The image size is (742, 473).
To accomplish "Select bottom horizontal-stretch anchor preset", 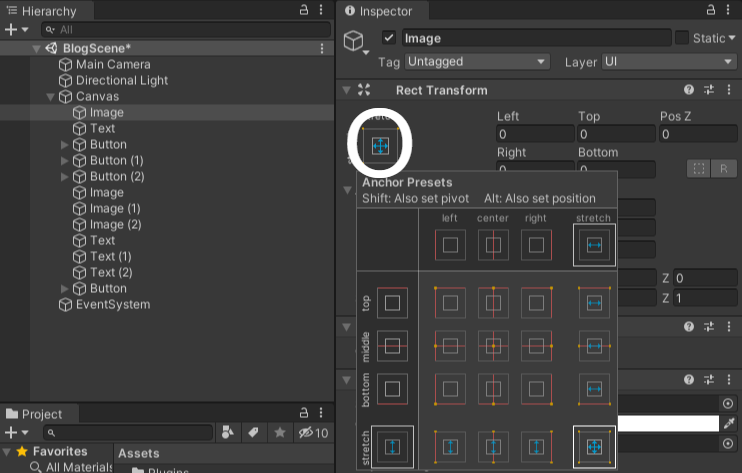I will point(594,389).
